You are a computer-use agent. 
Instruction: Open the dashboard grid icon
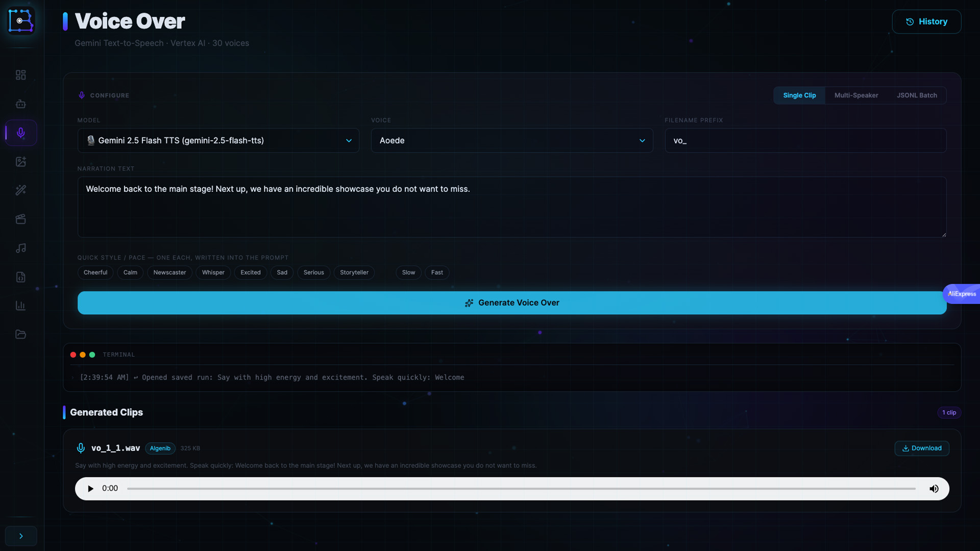pos(21,75)
